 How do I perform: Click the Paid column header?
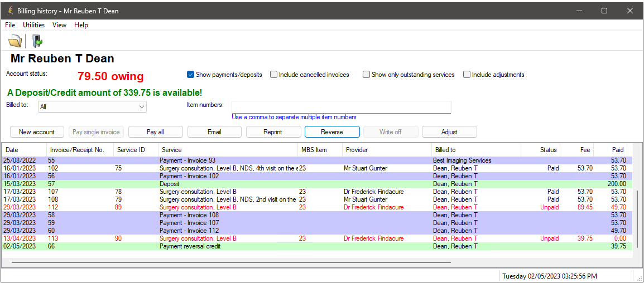(x=611, y=150)
